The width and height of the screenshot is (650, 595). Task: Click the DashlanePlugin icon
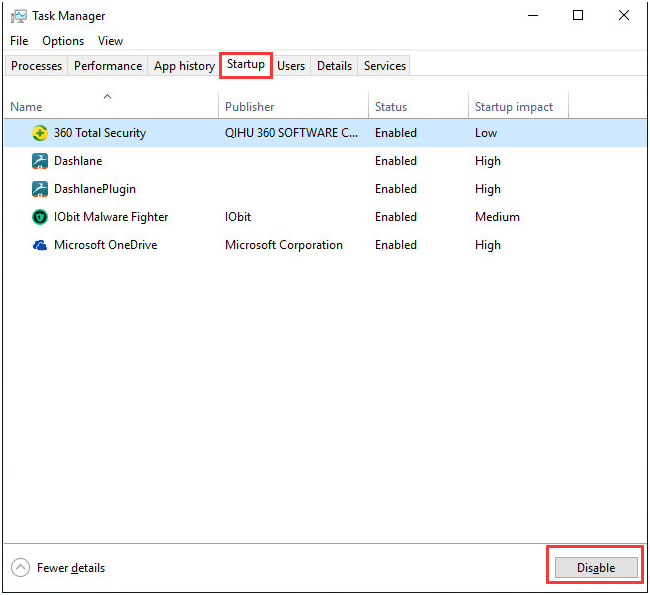40,189
